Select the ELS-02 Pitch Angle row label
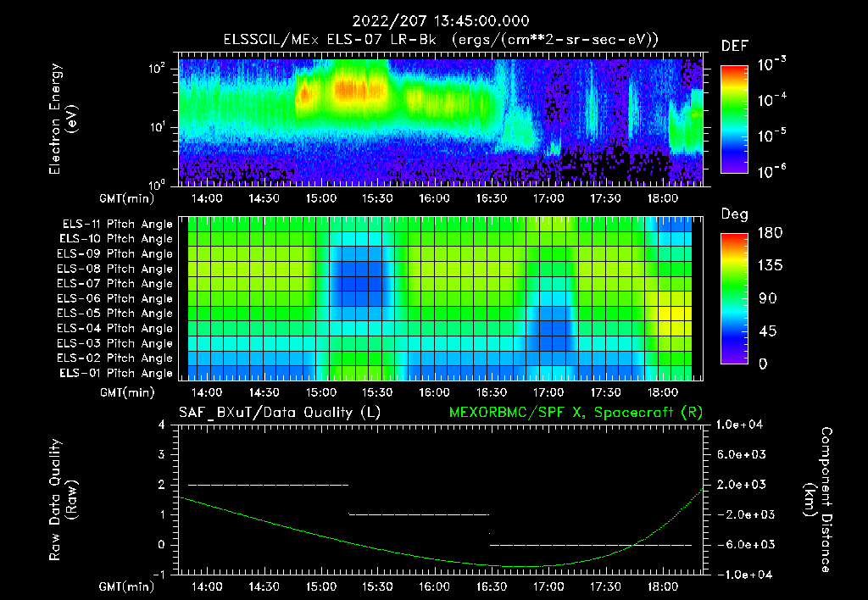The image size is (868, 600). pyautogui.click(x=115, y=358)
